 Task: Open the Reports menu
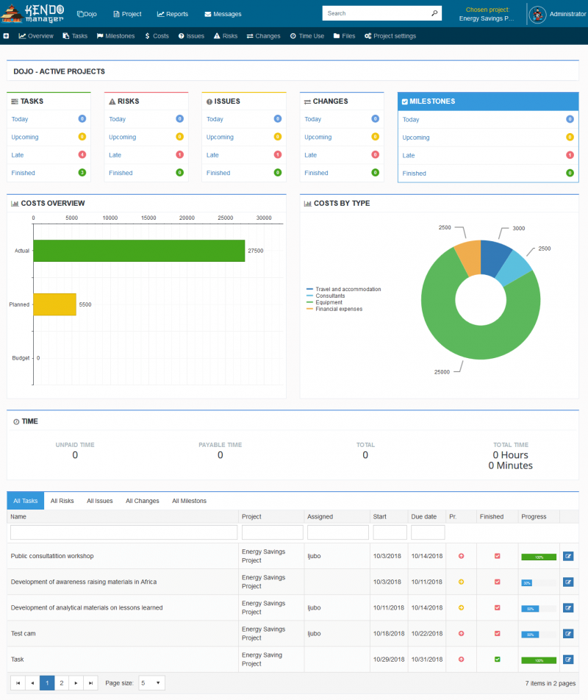(173, 14)
